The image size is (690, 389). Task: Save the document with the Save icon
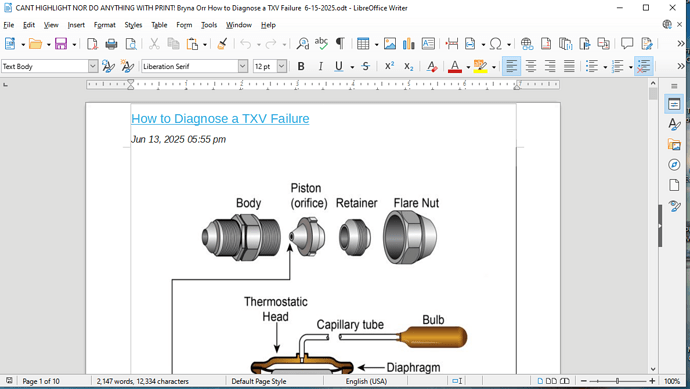[x=61, y=44]
